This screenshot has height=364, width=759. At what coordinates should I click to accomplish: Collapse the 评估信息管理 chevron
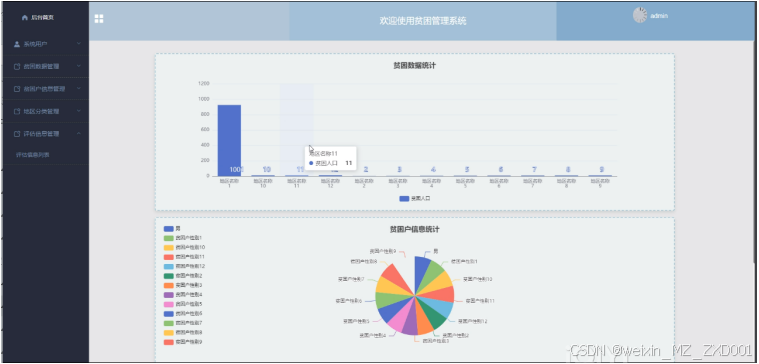click(x=79, y=134)
